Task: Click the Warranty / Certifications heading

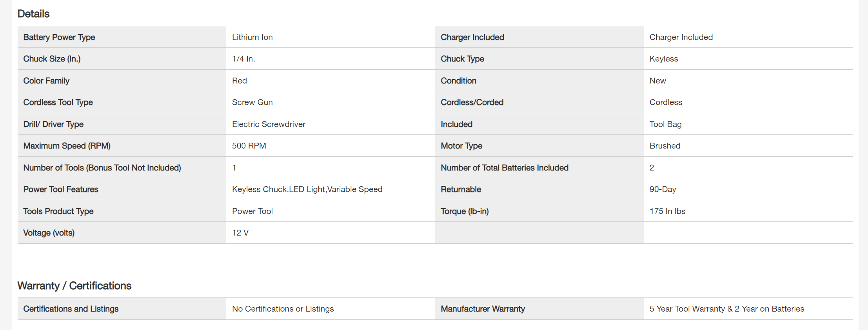Action: coord(74,286)
